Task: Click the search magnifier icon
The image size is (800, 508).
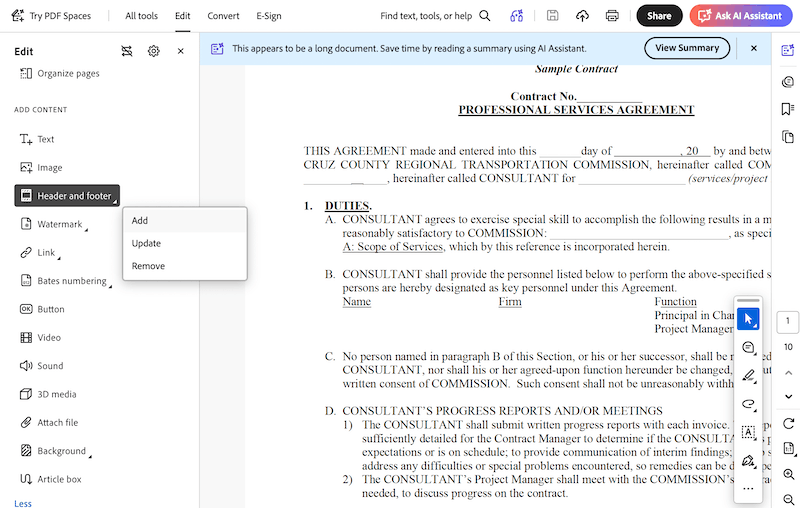Action: tap(485, 16)
